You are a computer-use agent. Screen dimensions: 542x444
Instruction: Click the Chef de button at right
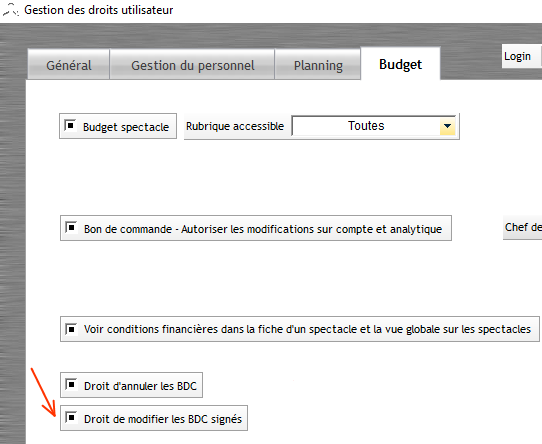(522, 228)
